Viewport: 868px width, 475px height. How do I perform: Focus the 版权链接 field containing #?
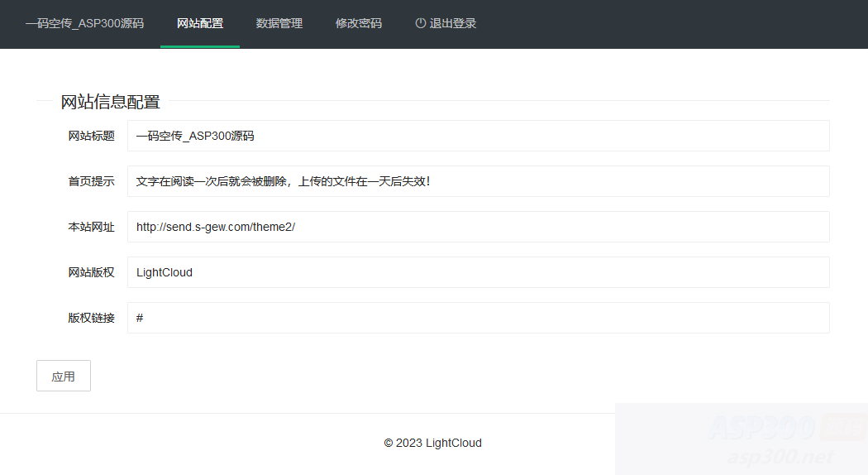tap(478, 318)
